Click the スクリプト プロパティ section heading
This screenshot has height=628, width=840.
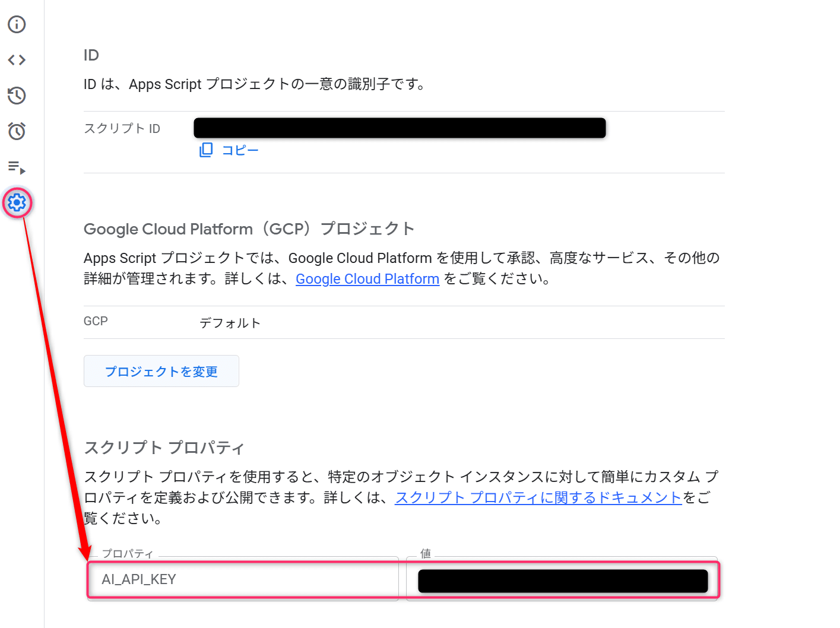(x=164, y=448)
